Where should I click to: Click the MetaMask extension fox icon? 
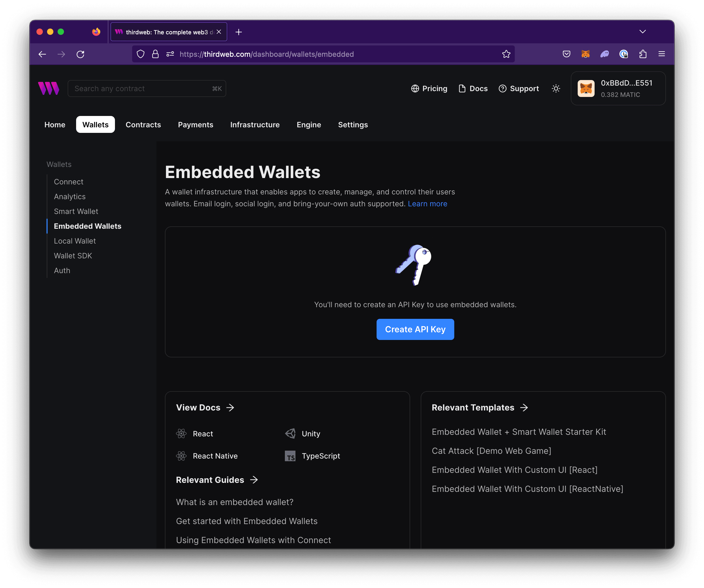(x=585, y=54)
